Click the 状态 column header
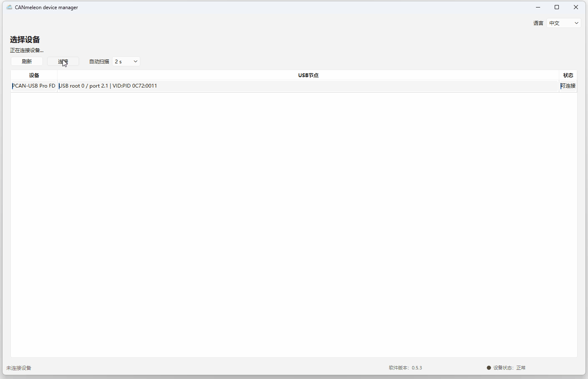The image size is (588, 379). (x=568, y=75)
